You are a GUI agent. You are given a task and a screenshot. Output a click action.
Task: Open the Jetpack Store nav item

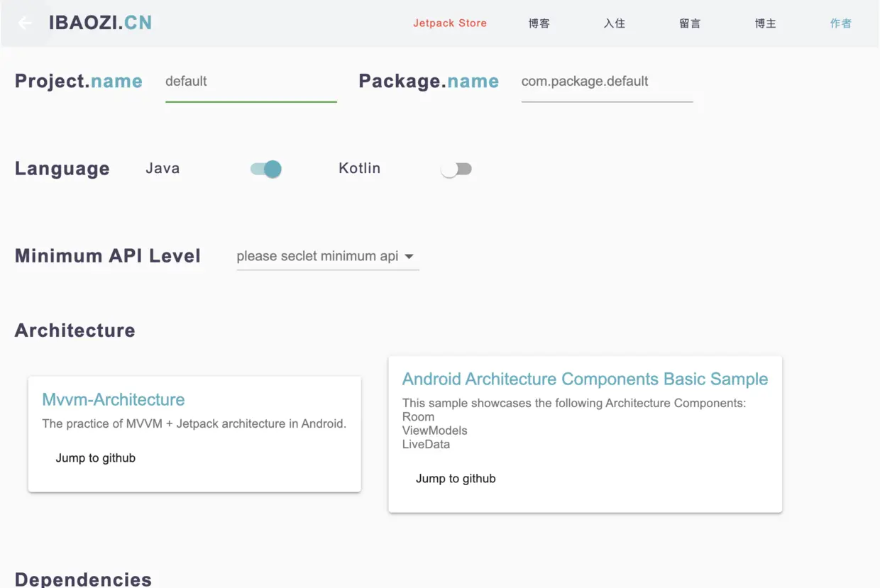tap(450, 23)
